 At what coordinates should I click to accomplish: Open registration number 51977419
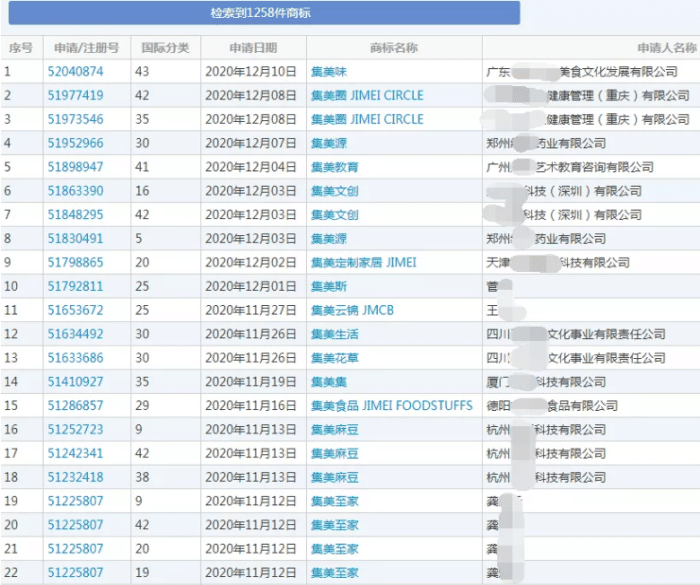click(75, 95)
